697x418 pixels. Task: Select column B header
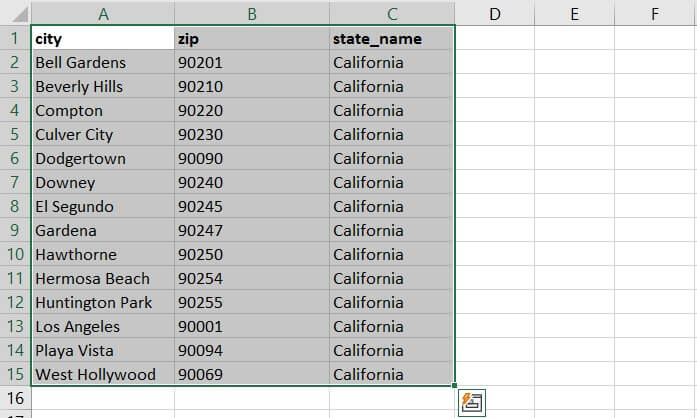click(252, 14)
